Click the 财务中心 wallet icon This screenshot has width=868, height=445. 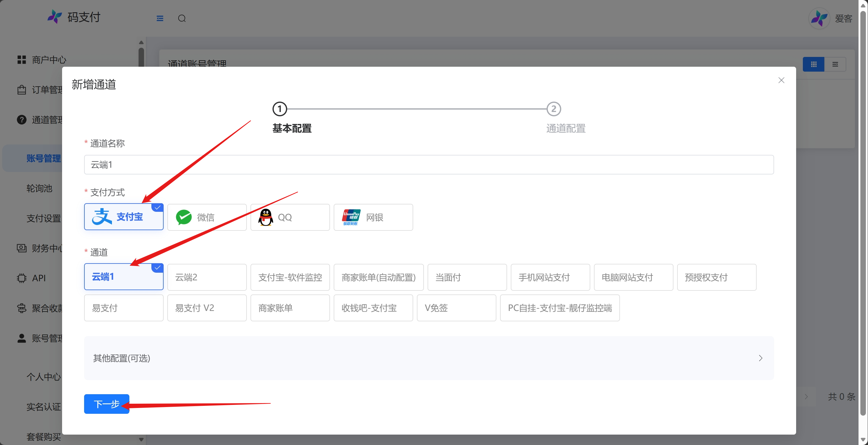click(22, 248)
